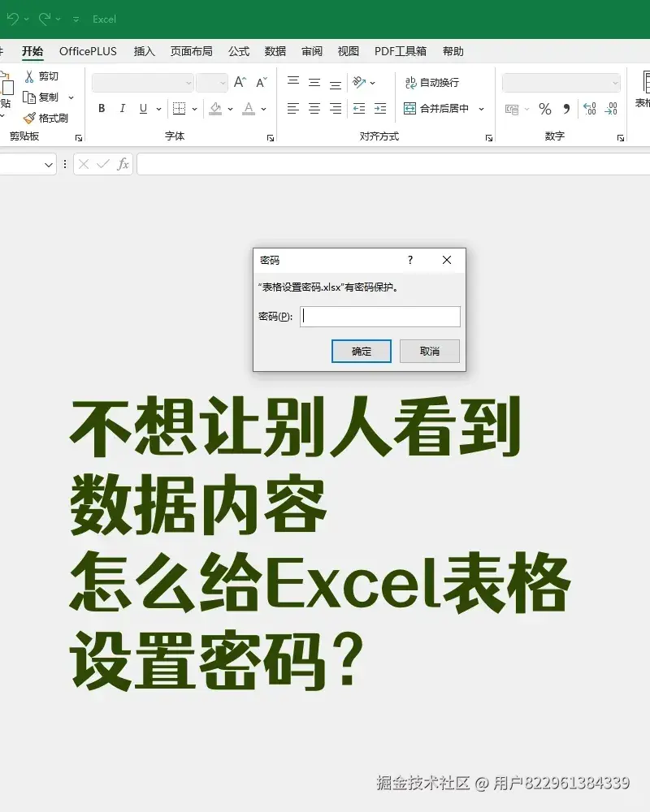Open the PDF工具箱 tab
Screen dimensions: 650x812
[x=401, y=51]
